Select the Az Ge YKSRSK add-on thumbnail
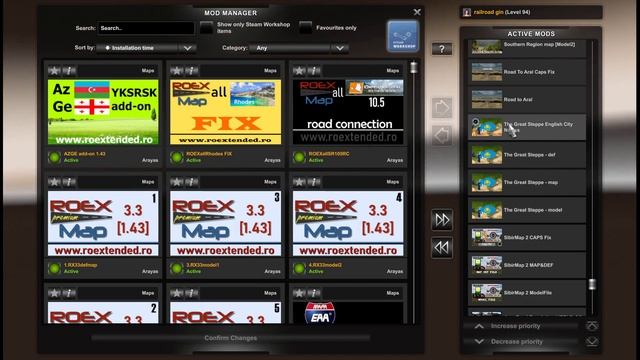 click(x=103, y=112)
